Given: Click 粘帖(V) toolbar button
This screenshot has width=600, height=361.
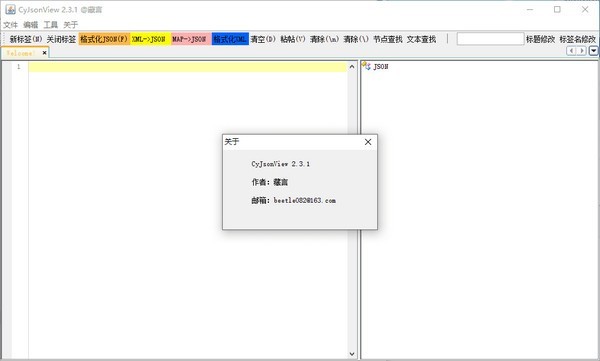Looking at the screenshot, I should [293, 39].
